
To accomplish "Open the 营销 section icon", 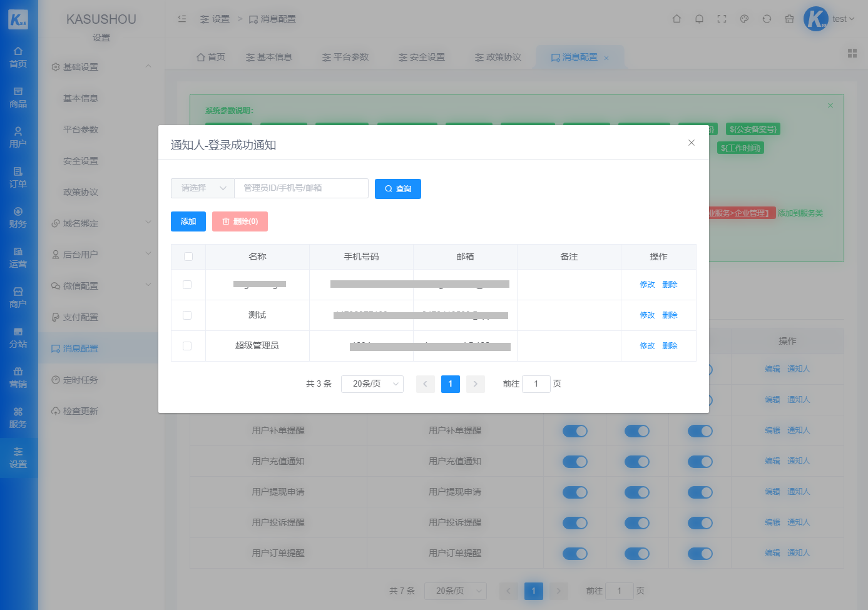I will (18, 378).
